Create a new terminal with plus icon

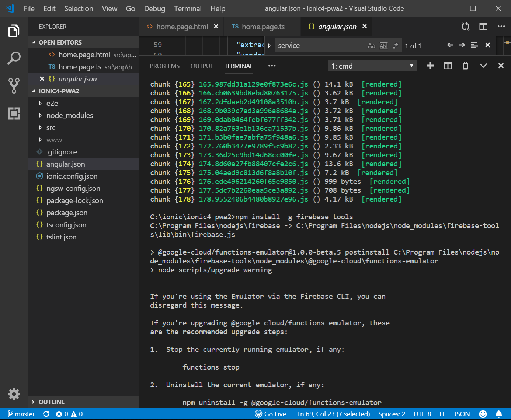point(430,66)
